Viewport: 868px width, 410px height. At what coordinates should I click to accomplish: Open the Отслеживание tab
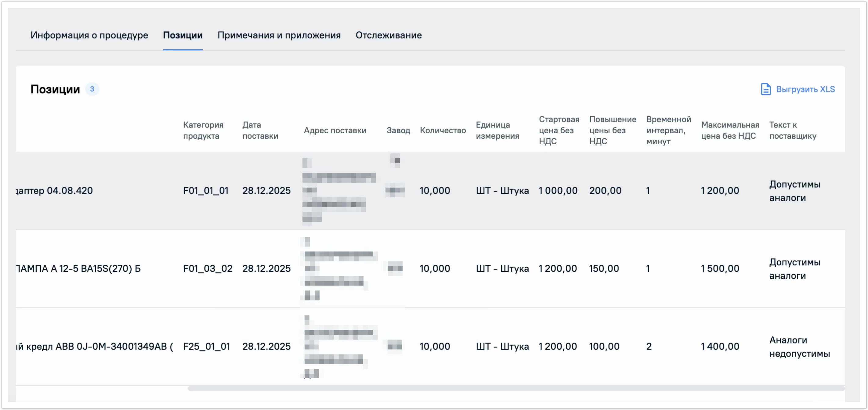[x=389, y=35]
